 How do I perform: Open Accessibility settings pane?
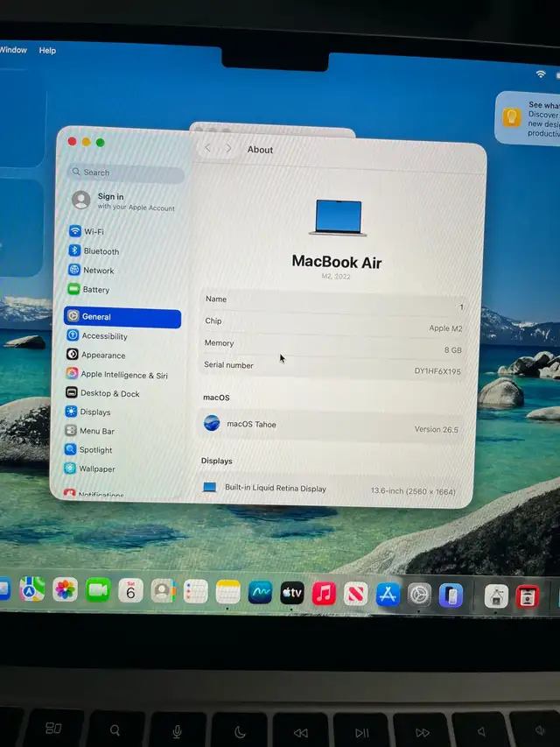coord(97,336)
